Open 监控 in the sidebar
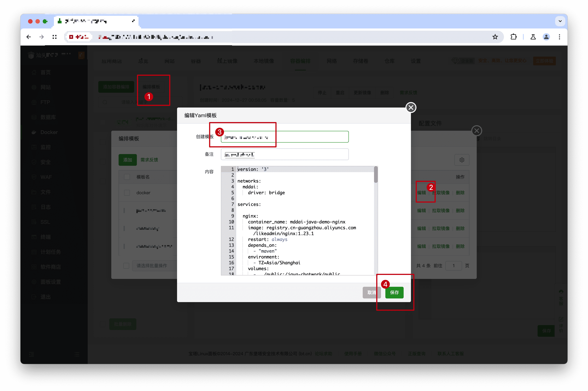Viewport: 588px width, 391px height. (x=45, y=147)
